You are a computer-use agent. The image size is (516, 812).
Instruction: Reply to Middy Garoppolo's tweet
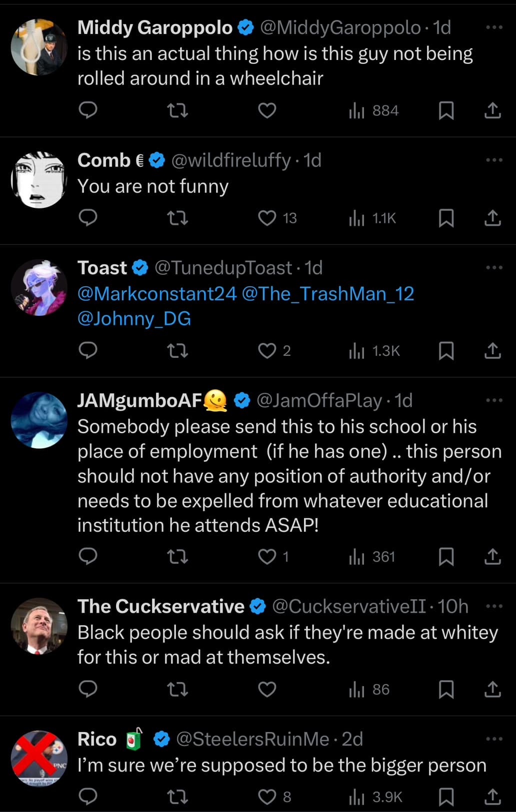pos(88,110)
